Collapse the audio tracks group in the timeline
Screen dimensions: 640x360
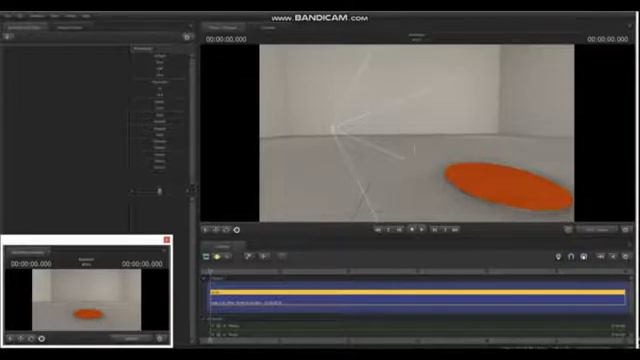click(x=204, y=319)
